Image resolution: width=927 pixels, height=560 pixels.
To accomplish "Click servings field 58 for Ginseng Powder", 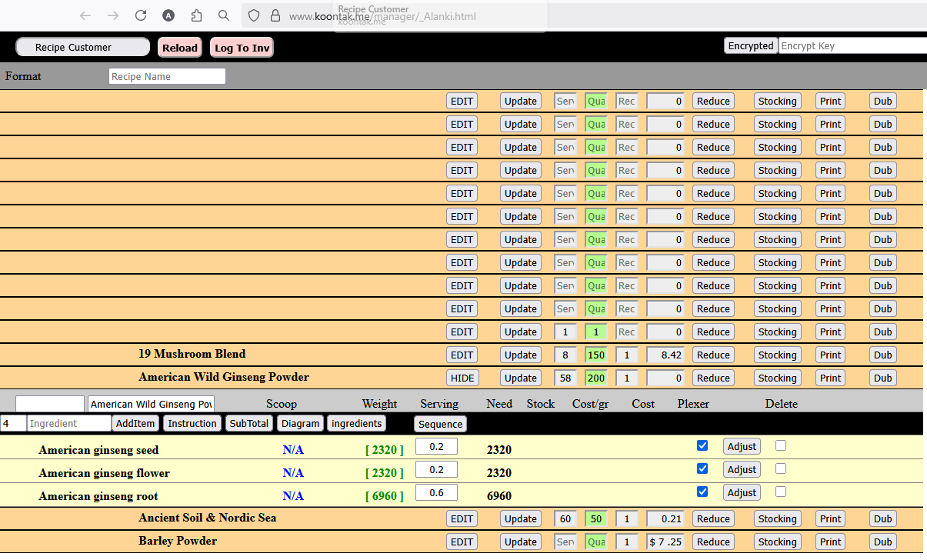I will (565, 378).
